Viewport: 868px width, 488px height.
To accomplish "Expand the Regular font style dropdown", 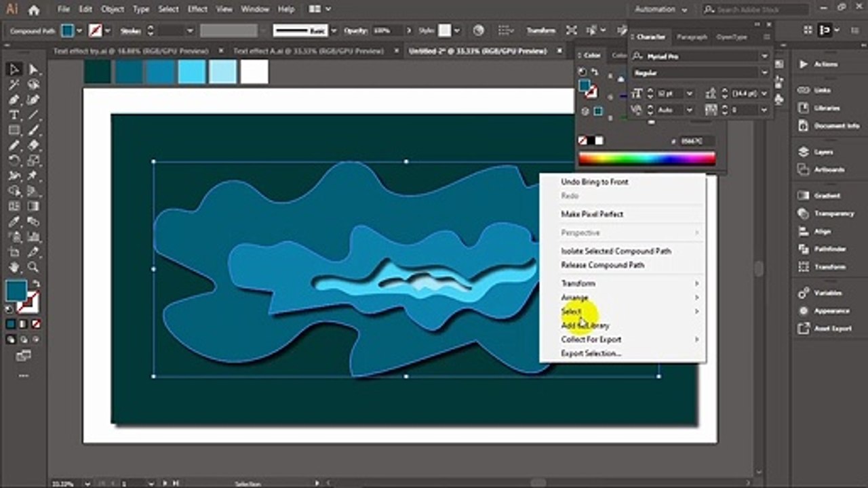I will coord(765,73).
